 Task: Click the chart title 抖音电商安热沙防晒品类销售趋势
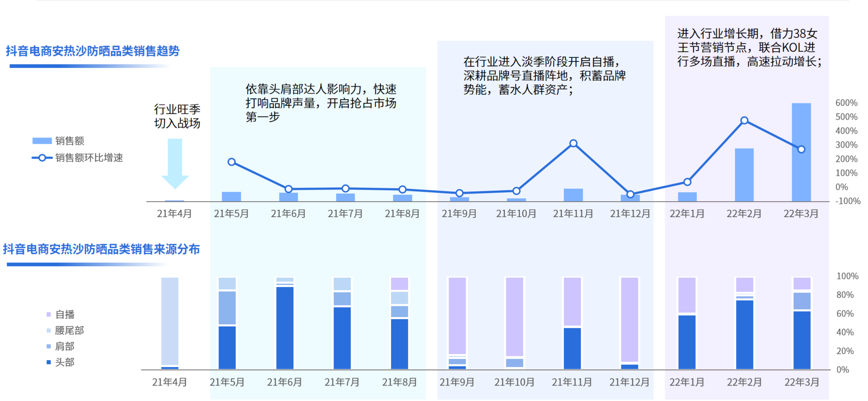pyautogui.click(x=92, y=51)
